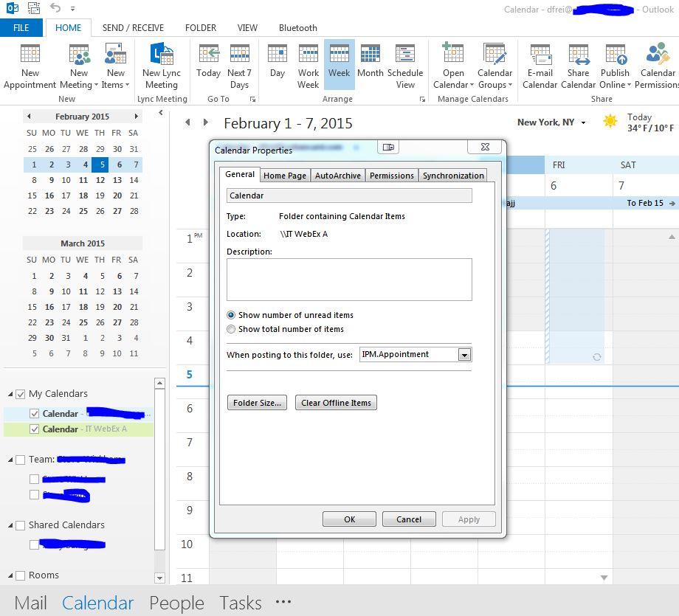Collapse the folder pane chevron
679x616 pixels.
tap(161, 113)
